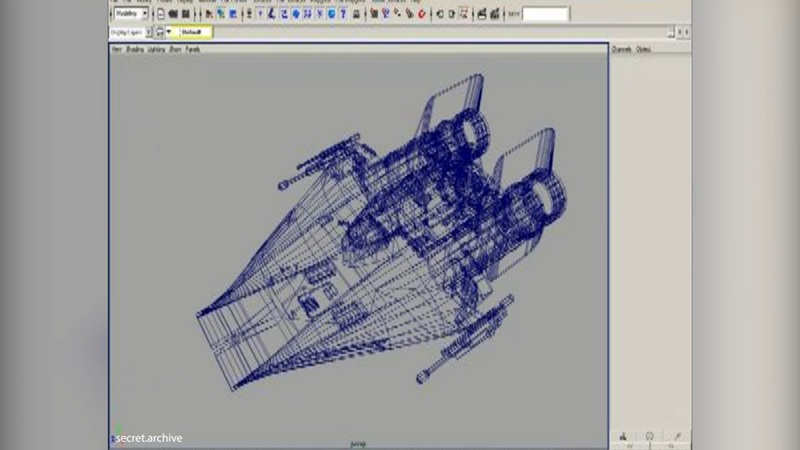The image size is (800, 450).
Task: Open the Modeling module dropdown
Action: (131, 14)
